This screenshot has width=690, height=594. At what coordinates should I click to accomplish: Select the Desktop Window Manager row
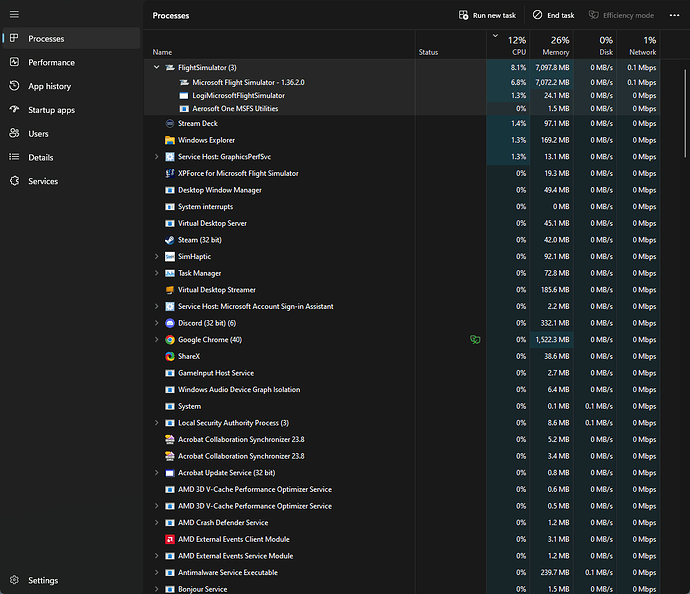tap(402, 190)
